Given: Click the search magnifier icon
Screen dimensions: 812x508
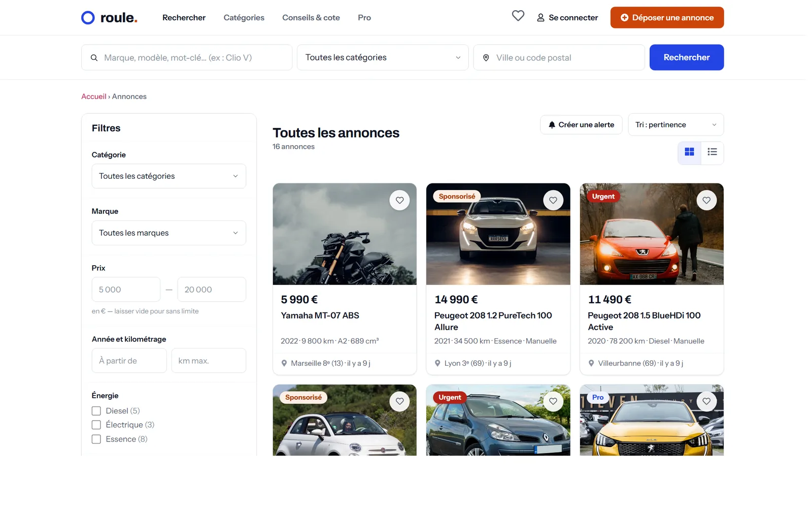Looking at the screenshot, I should [94, 58].
